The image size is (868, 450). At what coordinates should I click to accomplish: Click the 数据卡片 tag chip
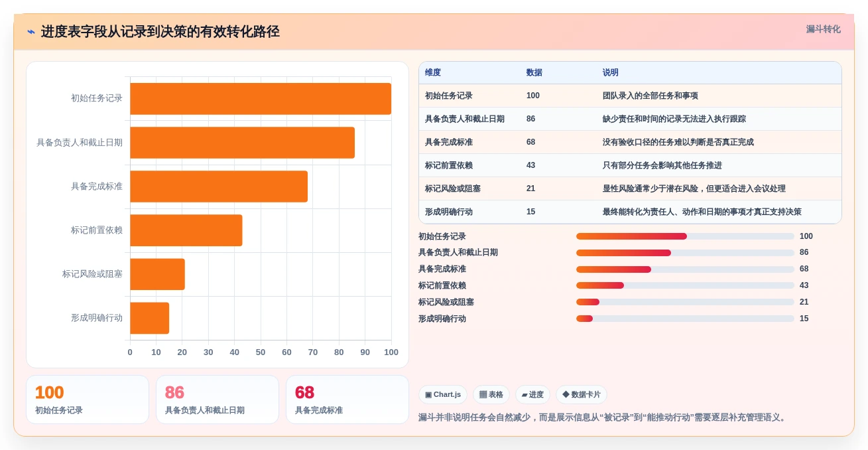click(582, 394)
